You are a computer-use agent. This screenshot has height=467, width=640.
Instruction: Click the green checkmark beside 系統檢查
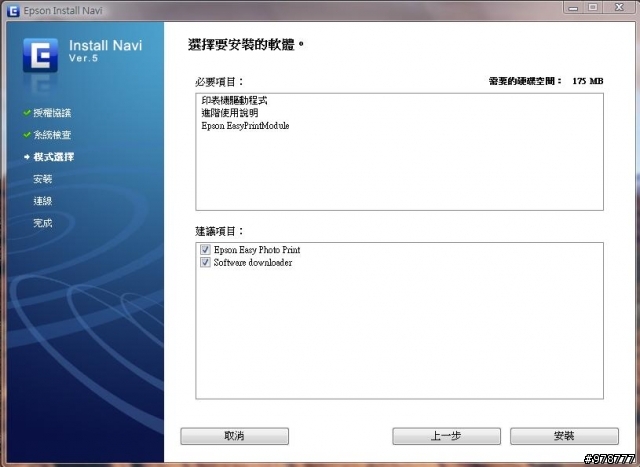tap(27, 134)
